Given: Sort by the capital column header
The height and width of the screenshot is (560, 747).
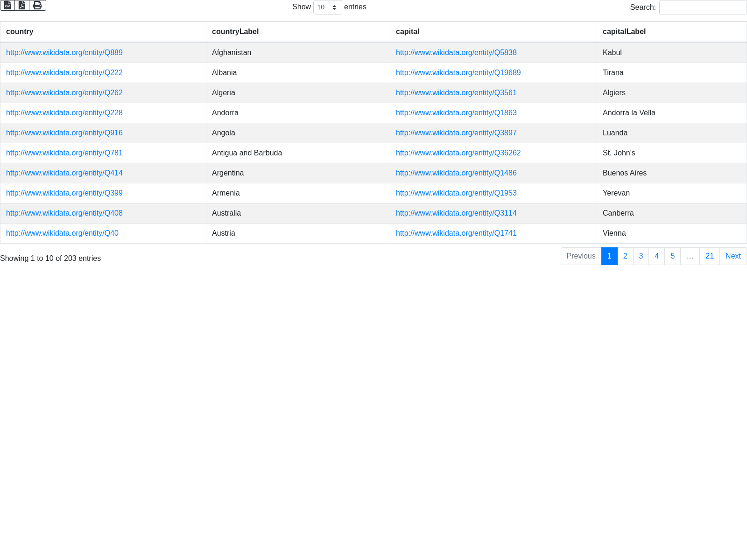Looking at the screenshot, I should click(408, 32).
